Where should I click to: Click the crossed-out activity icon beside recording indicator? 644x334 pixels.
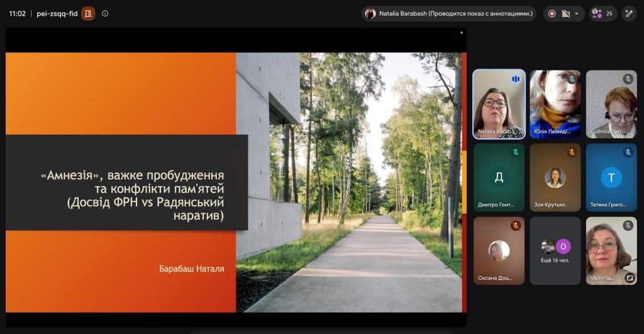point(566,14)
